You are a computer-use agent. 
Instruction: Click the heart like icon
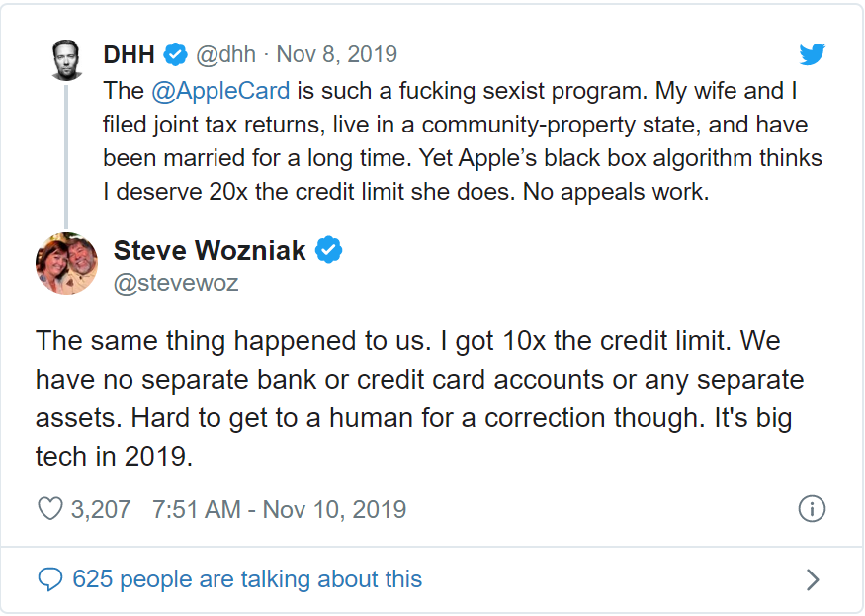click(x=50, y=509)
